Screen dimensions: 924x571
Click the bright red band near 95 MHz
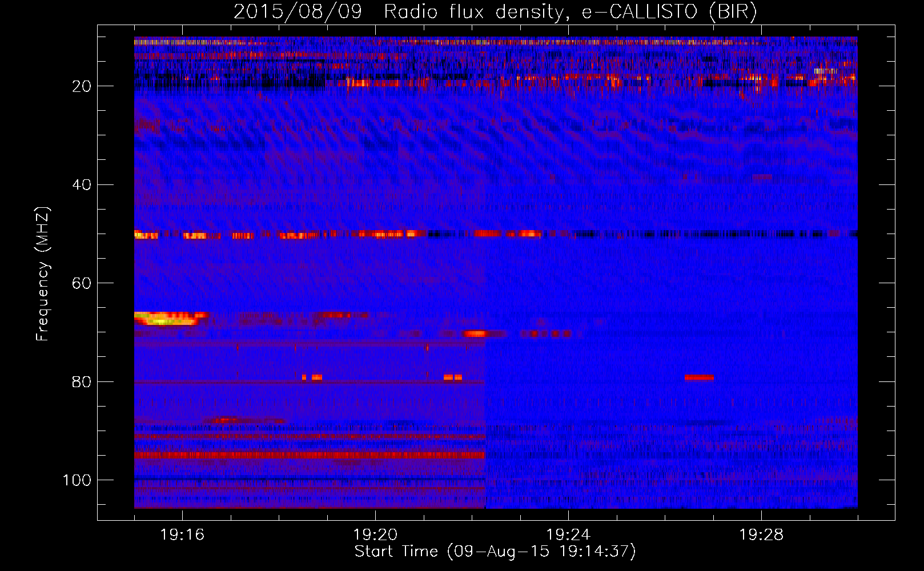pos(310,455)
